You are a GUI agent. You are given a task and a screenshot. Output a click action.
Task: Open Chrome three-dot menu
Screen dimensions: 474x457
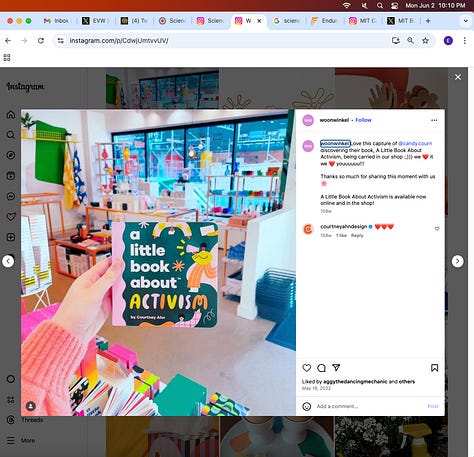click(465, 41)
